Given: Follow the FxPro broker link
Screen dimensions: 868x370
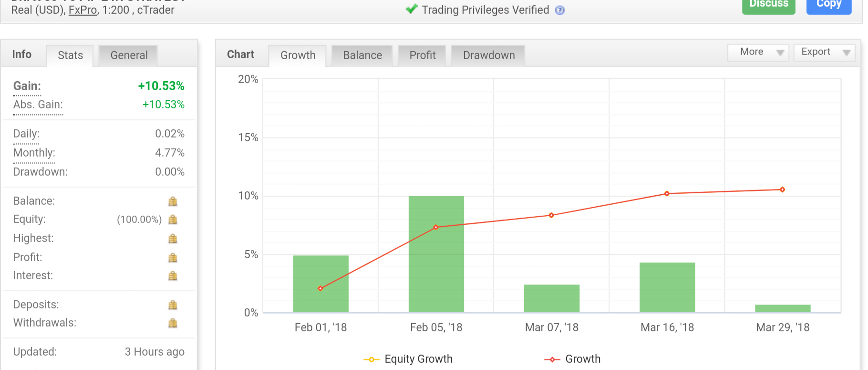Looking at the screenshot, I should [x=83, y=10].
